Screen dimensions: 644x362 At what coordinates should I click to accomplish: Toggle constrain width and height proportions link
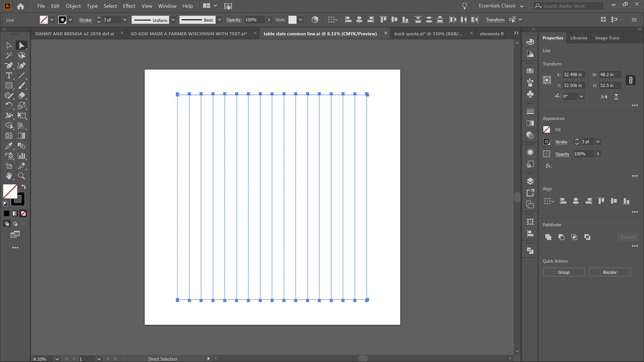click(x=631, y=80)
